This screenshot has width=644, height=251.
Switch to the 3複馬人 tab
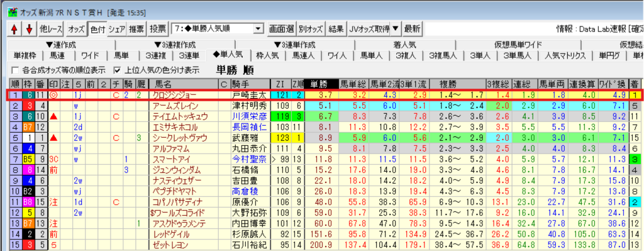coord(443,55)
